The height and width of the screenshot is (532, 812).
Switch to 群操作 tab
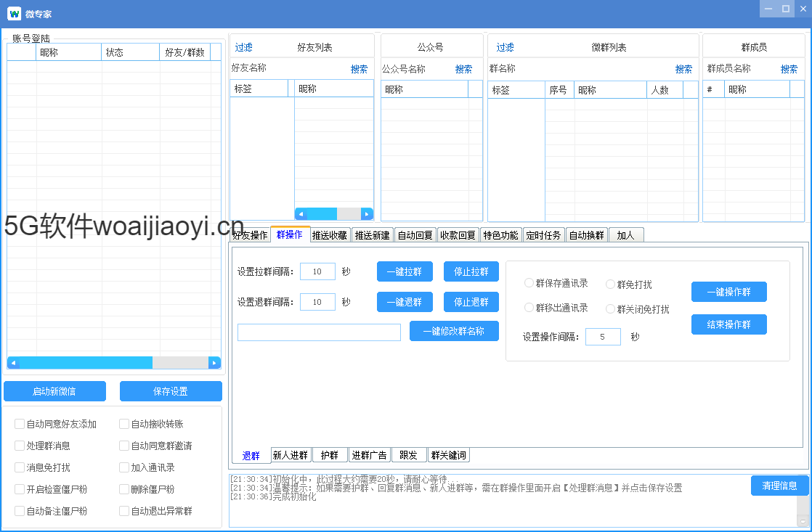point(290,234)
